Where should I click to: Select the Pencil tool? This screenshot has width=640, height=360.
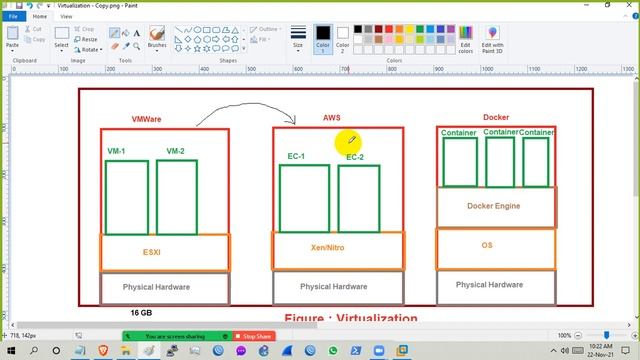pos(114,33)
